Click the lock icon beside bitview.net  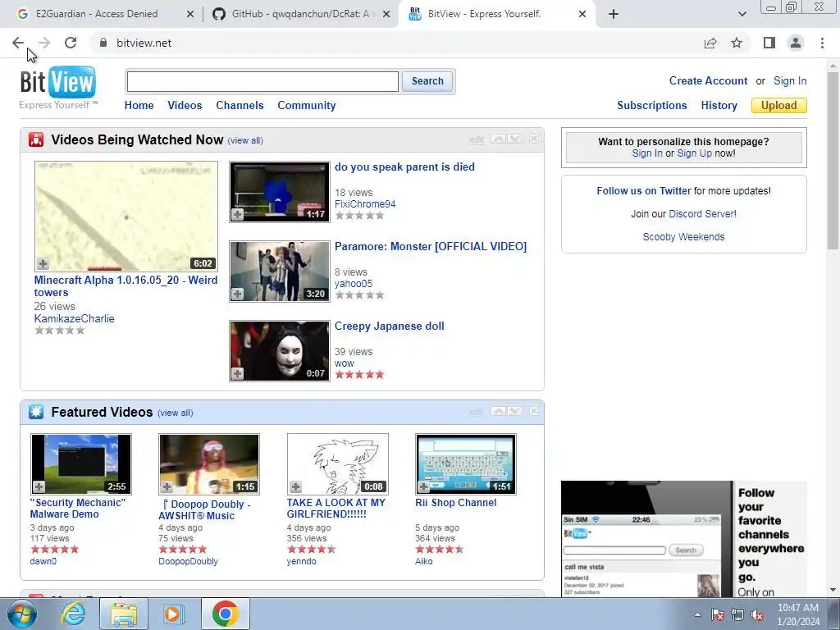click(x=103, y=43)
